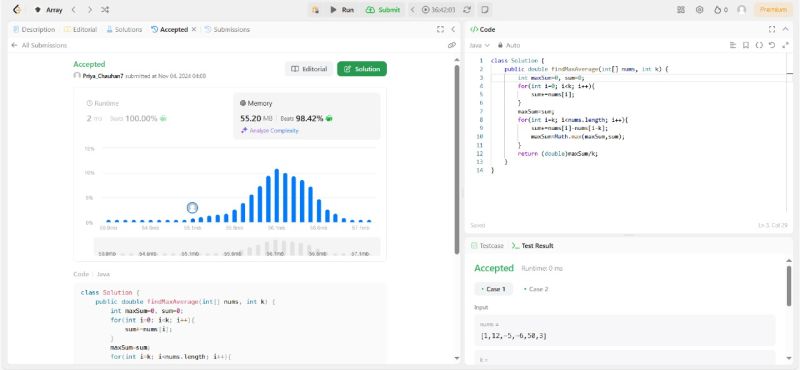
Task: Collapse the left panel chevron
Action: click(453, 30)
